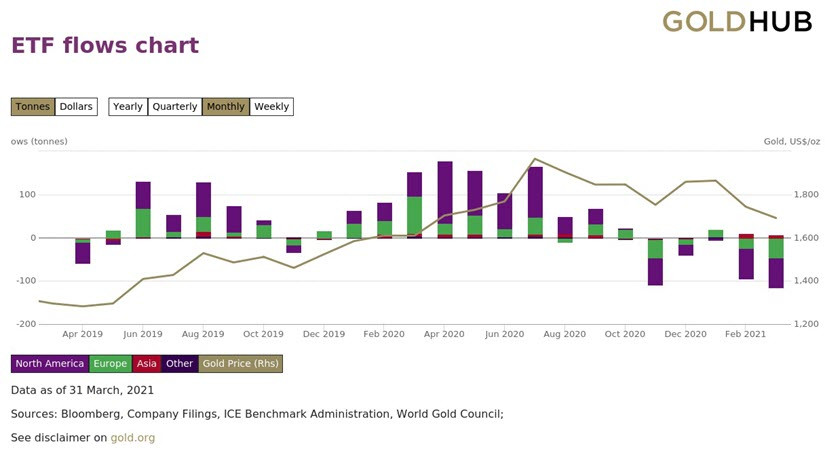Switch units to Dollars
Screen dimensions: 825x455
coord(76,107)
